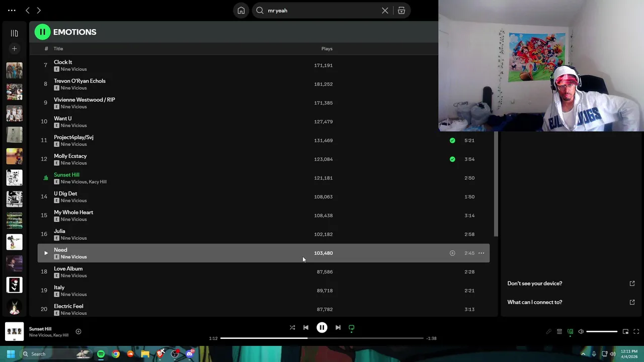Toggle the lyrics microphone icon
Screen dimensions: 644x362
(x=548, y=332)
